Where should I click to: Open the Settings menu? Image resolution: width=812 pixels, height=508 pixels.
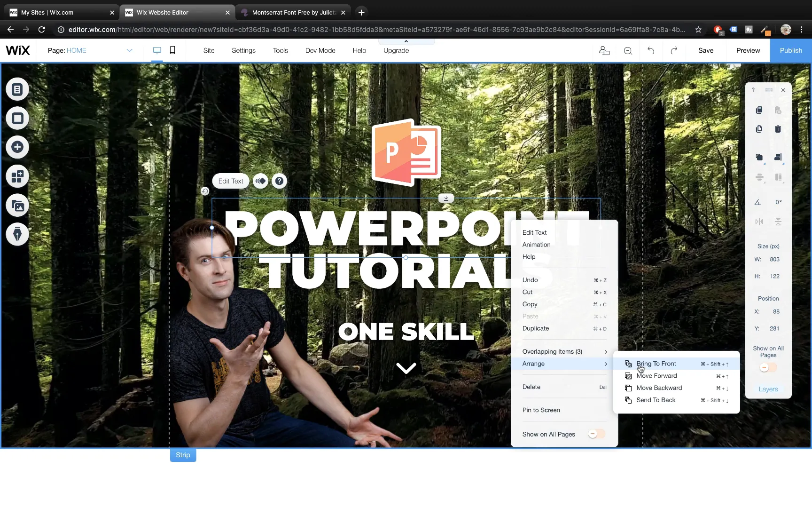point(243,50)
